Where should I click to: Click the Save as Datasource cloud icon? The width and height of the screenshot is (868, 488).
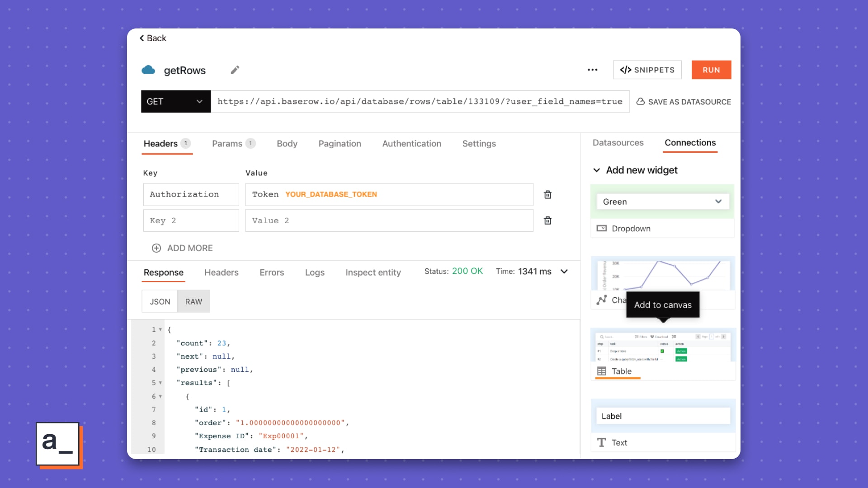(641, 102)
